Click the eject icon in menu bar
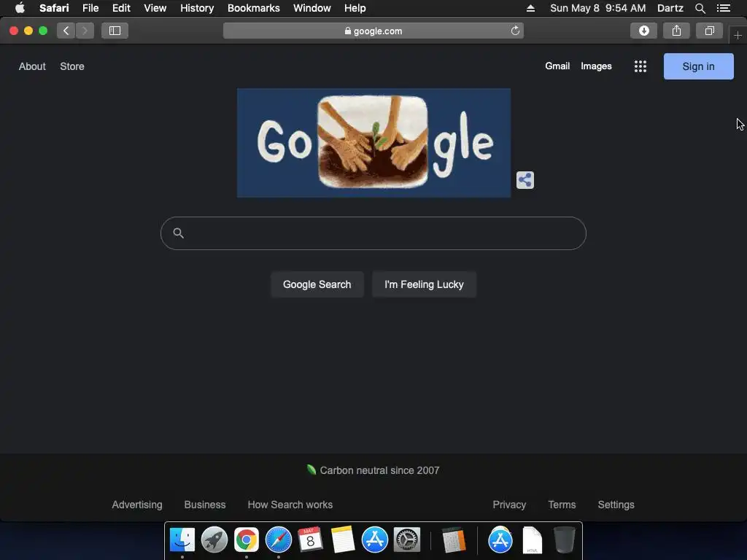747x560 pixels. point(530,8)
